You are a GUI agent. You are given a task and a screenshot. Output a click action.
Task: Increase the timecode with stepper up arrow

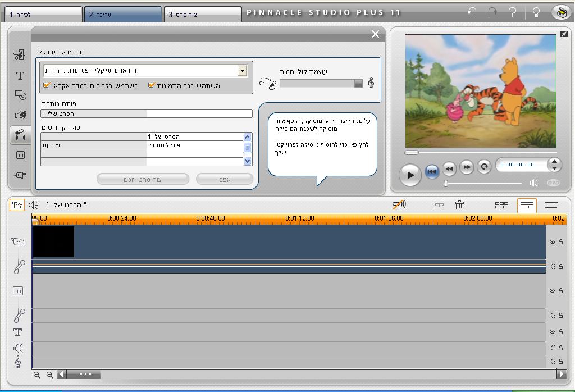pyautogui.click(x=554, y=161)
